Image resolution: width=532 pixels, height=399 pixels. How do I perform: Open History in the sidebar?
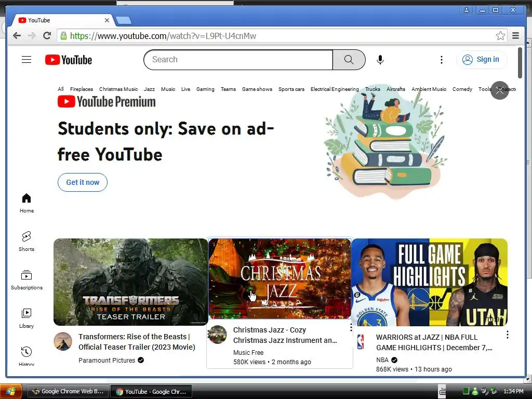[26, 356]
